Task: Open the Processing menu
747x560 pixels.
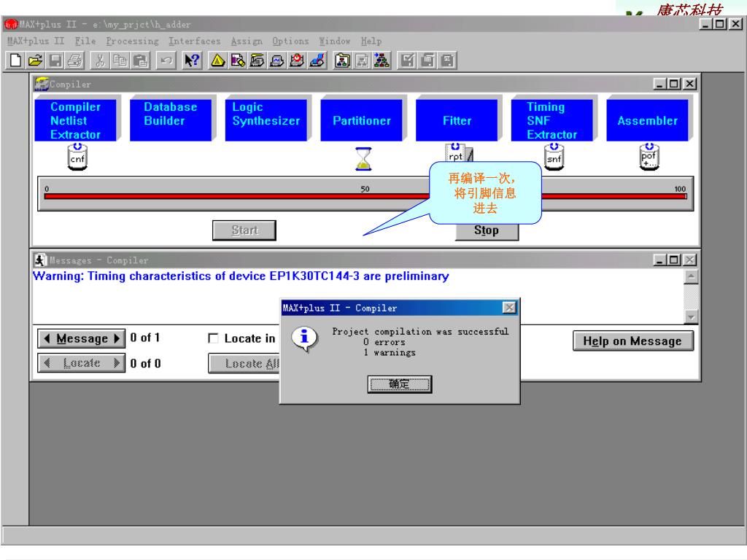Action: click(133, 41)
